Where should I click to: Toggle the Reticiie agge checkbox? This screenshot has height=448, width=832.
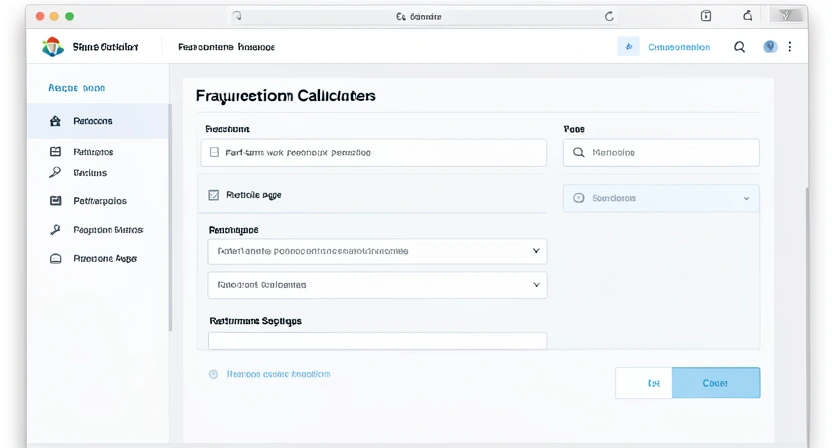214,195
